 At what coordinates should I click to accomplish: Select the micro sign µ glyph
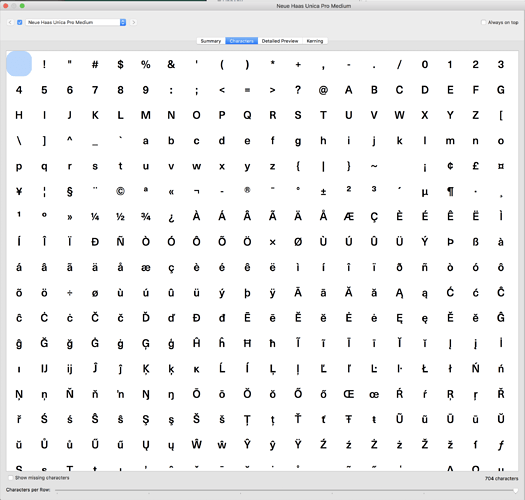(x=425, y=192)
